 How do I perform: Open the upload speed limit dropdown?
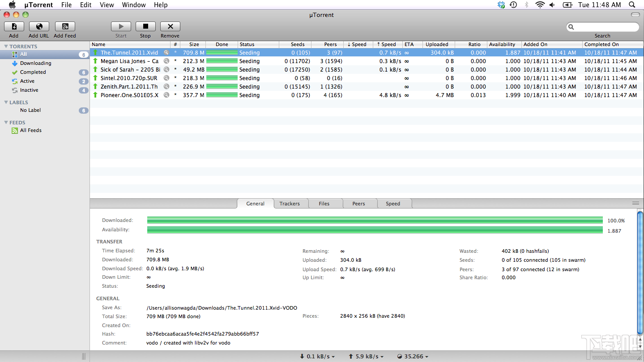point(366,356)
